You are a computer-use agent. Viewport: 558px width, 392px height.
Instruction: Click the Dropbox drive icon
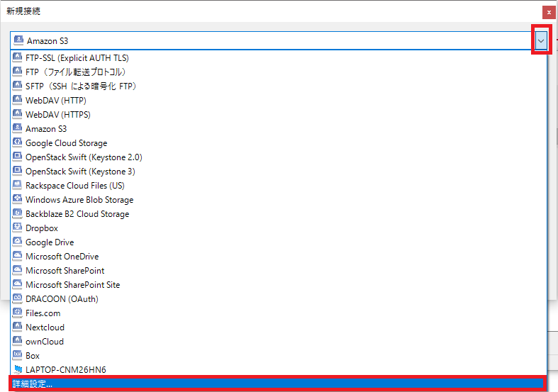(x=17, y=228)
